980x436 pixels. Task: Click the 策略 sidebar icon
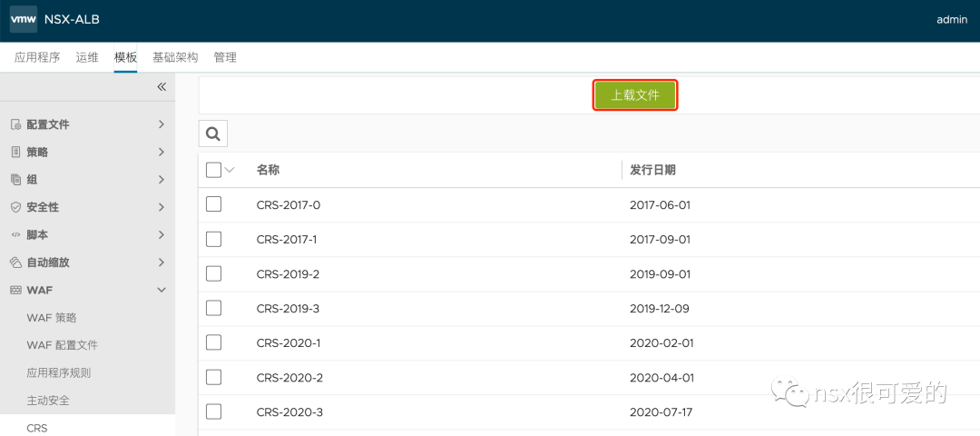pyautogui.click(x=16, y=152)
